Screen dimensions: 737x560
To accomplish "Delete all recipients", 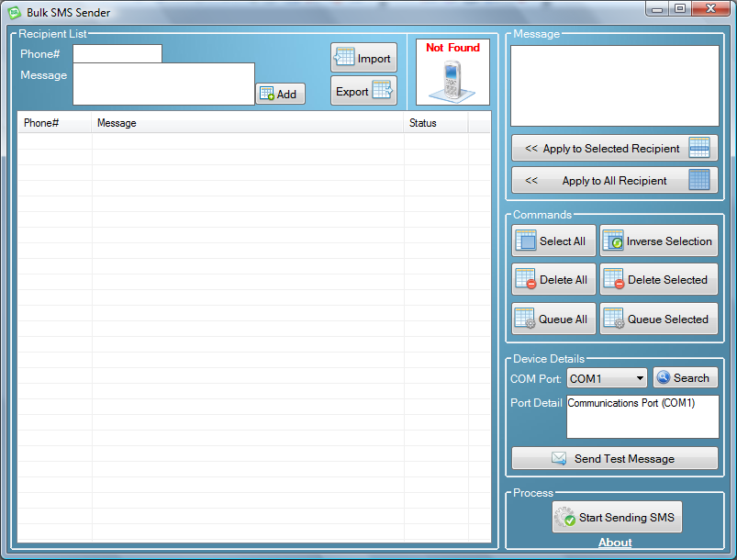I will (x=553, y=279).
